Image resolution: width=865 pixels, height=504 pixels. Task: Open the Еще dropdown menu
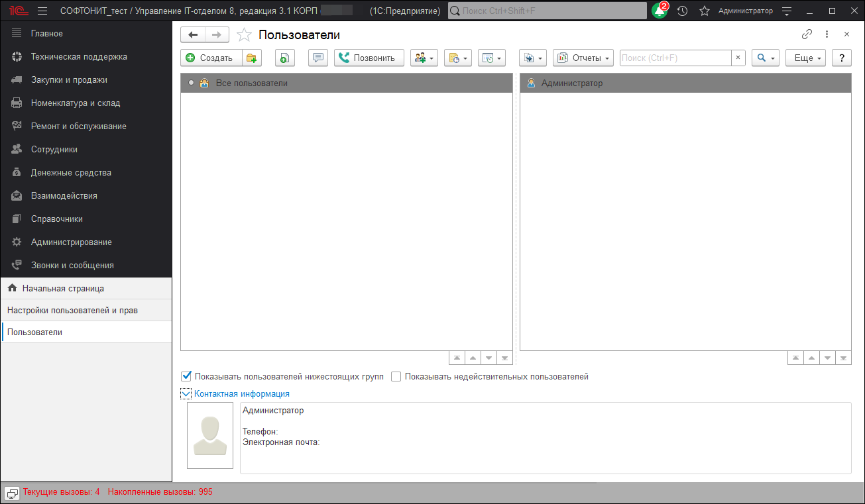(805, 58)
